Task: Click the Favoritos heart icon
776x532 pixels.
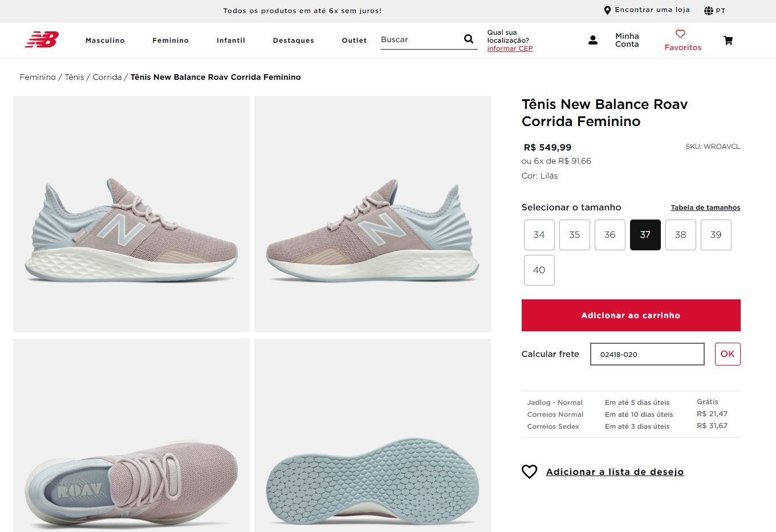Action: (680, 34)
